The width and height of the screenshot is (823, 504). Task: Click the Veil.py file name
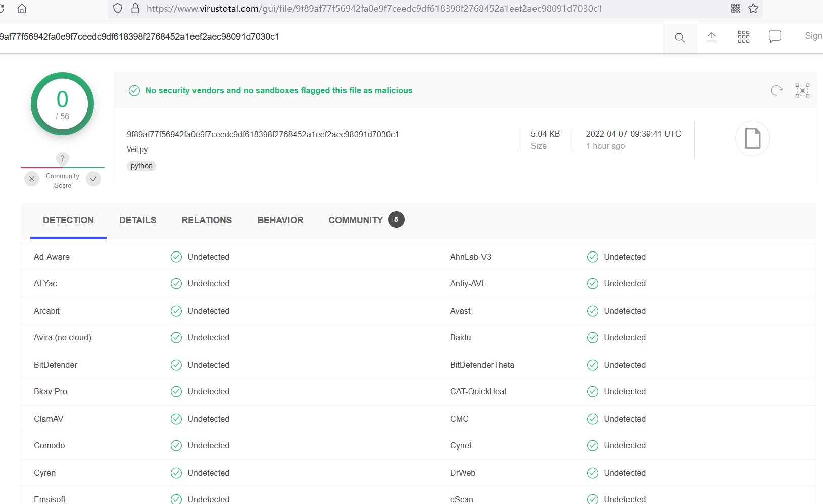click(137, 149)
